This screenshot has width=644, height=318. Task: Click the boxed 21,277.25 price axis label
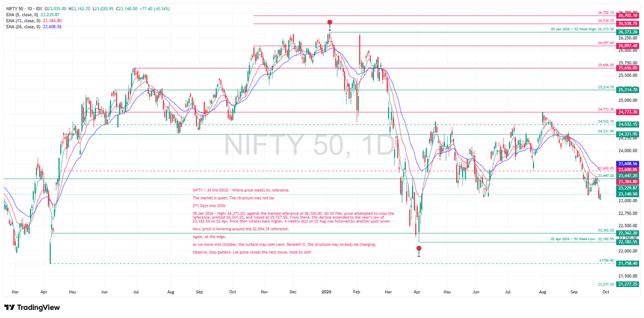627,284
